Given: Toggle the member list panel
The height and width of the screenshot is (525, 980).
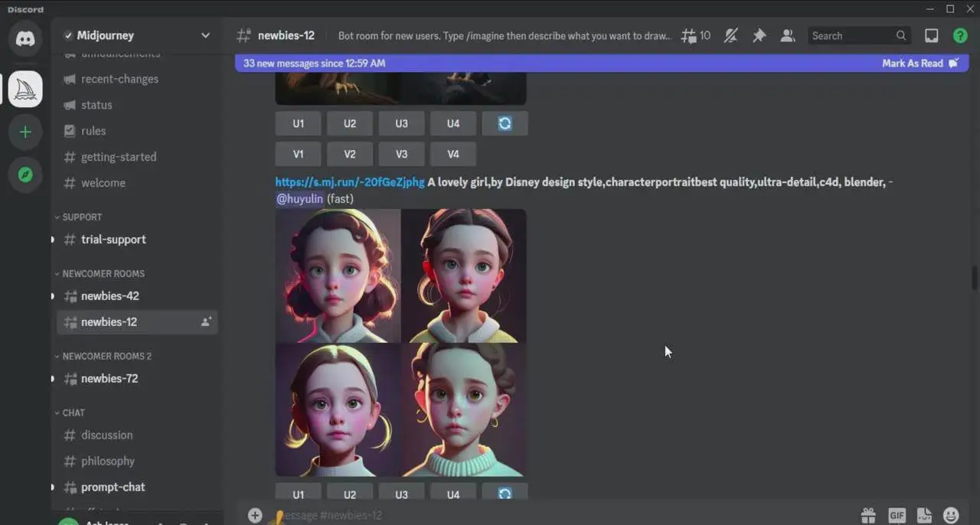Looking at the screenshot, I should [787, 36].
